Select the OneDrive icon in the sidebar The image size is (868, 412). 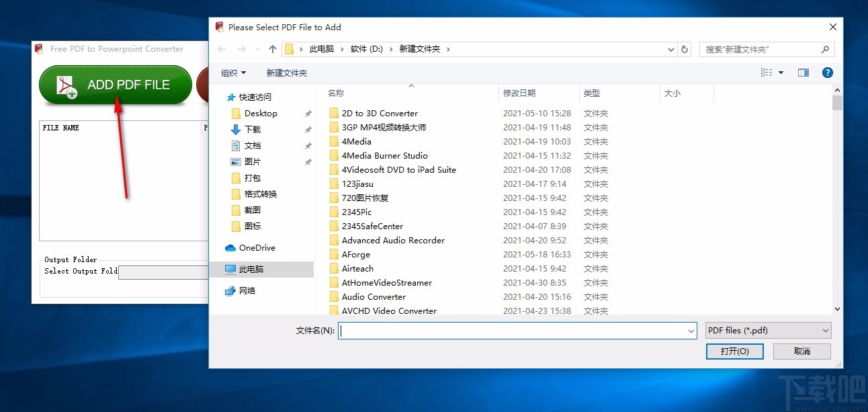tap(230, 247)
